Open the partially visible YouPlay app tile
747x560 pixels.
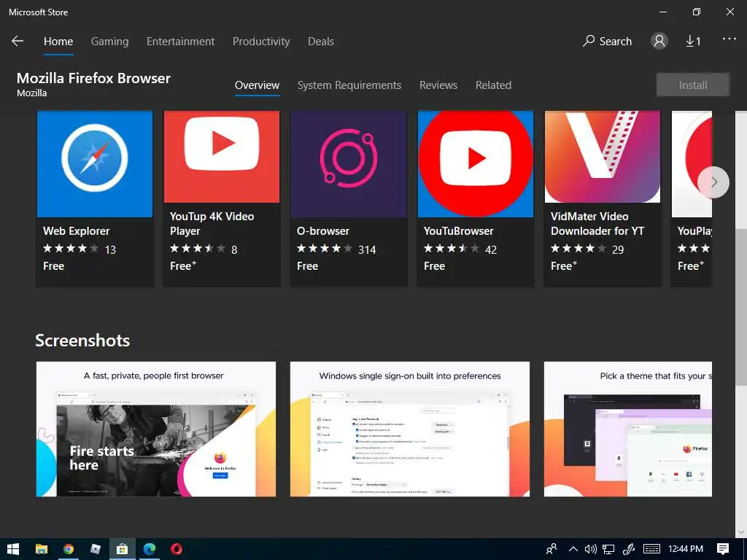coord(692,198)
